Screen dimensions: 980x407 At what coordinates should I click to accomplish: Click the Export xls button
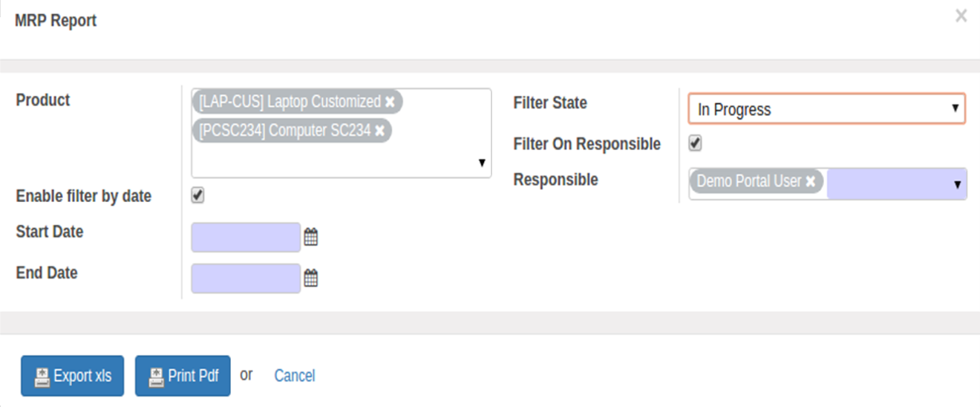pyautogui.click(x=73, y=376)
